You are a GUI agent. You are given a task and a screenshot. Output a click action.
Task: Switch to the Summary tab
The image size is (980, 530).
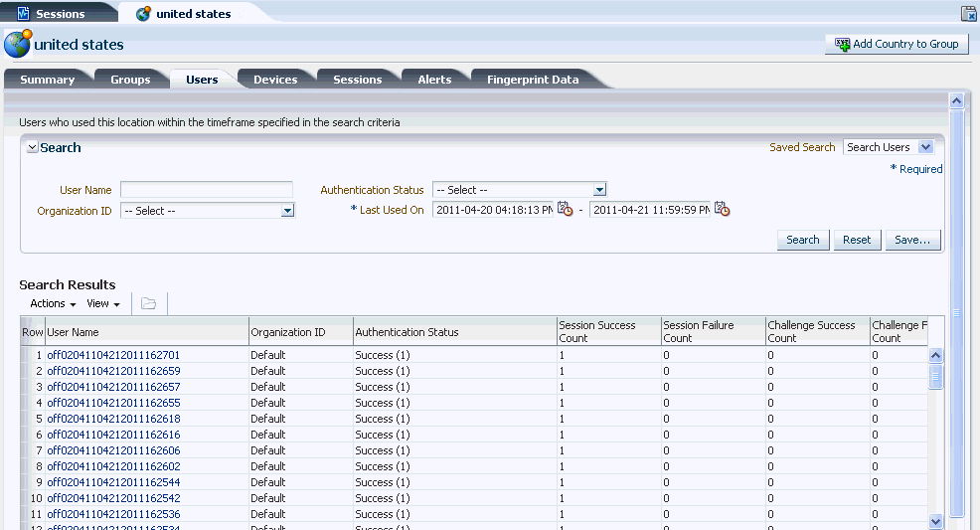[x=47, y=80]
